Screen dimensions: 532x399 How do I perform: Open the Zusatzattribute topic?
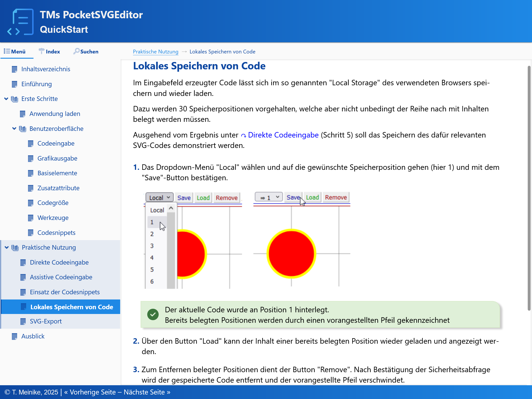click(x=58, y=188)
